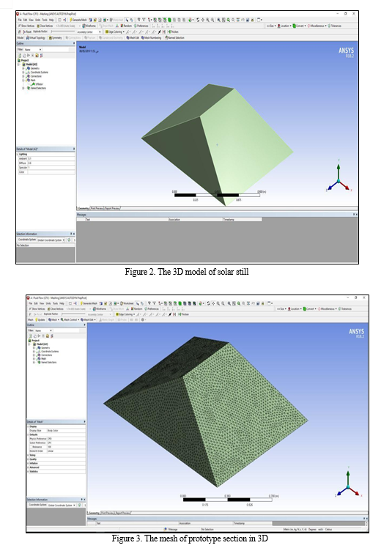The height and width of the screenshot is (548, 392).
Task: Adjust the Explode Factor slider in Figure 2
Action: pyautogui.click(x=62, y=32)
